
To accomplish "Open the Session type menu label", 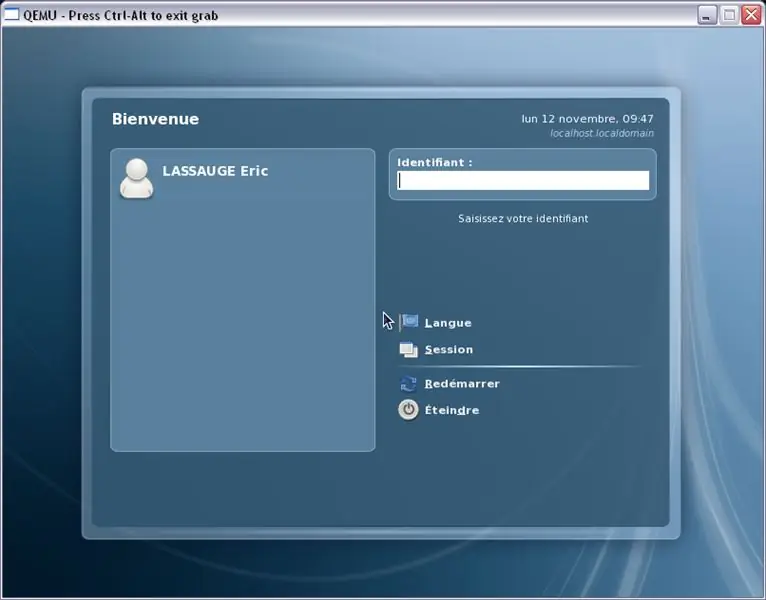I will click(449, 349).
